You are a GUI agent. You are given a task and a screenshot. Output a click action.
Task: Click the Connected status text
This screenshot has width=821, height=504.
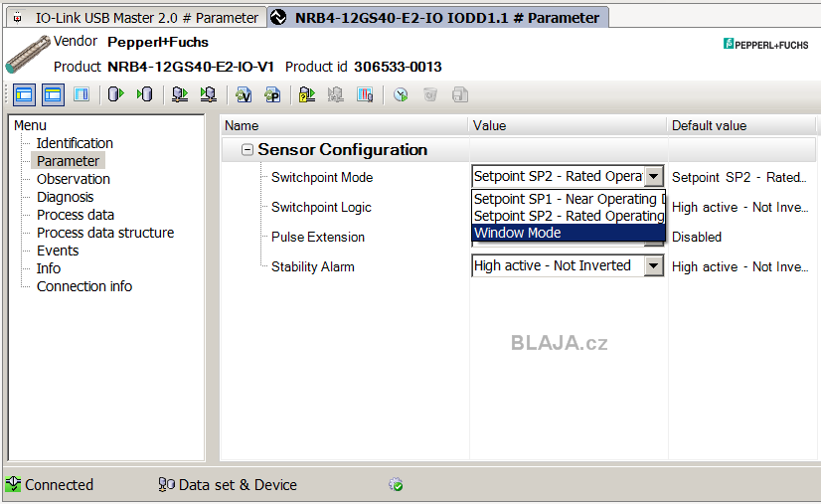[59, 485]
